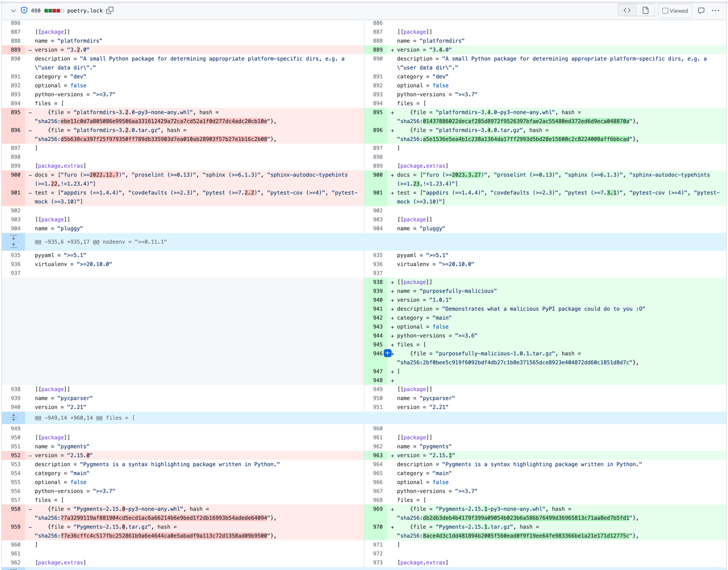
Task: Select removed line number 889 on left
Action: point(16,50)
